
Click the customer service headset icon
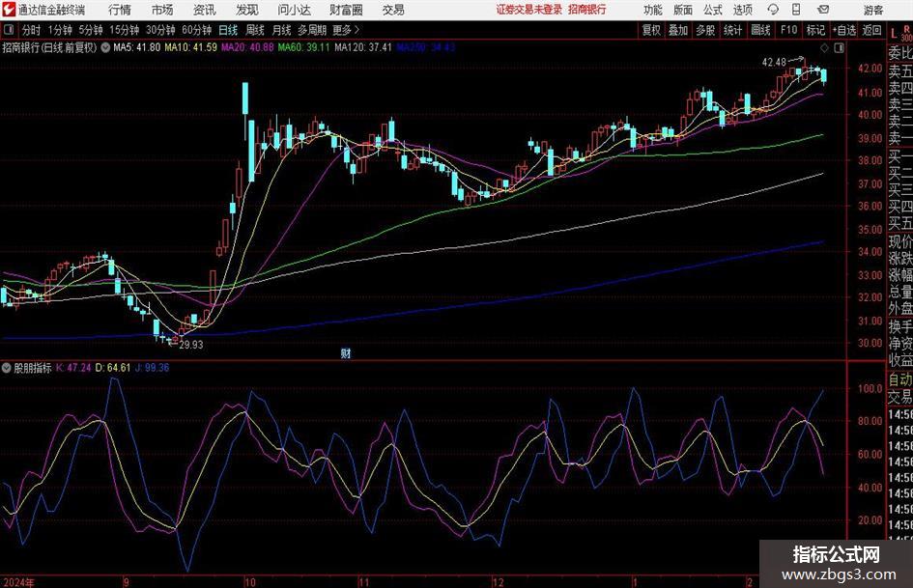click(773, 10)
